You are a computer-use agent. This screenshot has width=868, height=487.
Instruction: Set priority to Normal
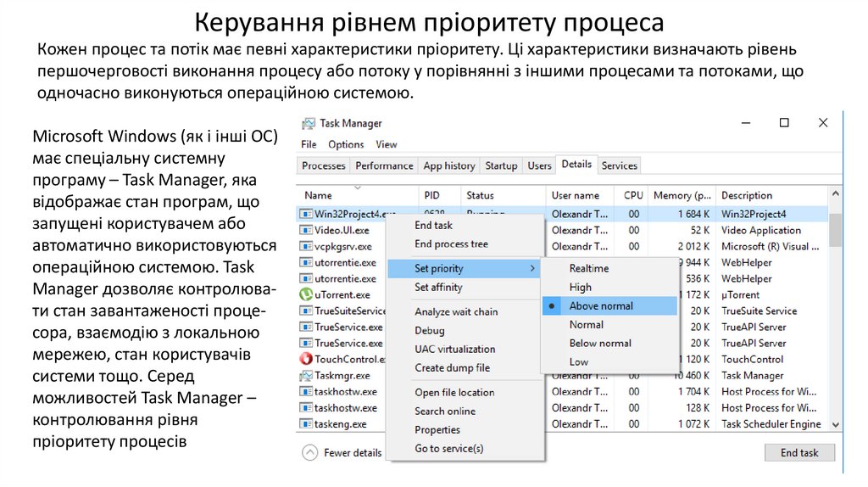pyautogui.click(x=609, y=325)
